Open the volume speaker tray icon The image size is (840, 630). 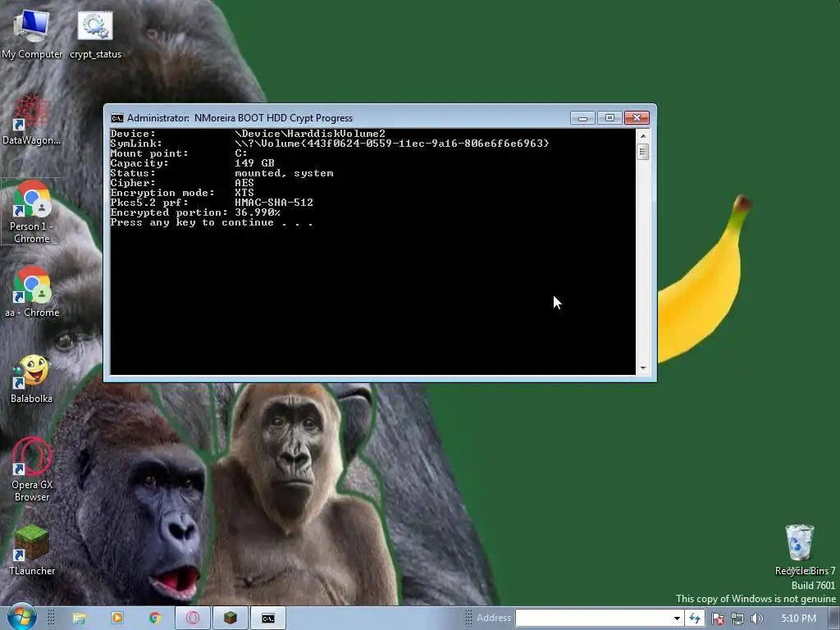point(756,619)
